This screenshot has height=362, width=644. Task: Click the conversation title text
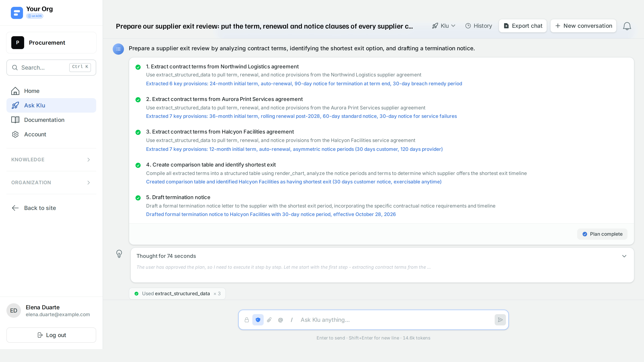pos(264,26)
